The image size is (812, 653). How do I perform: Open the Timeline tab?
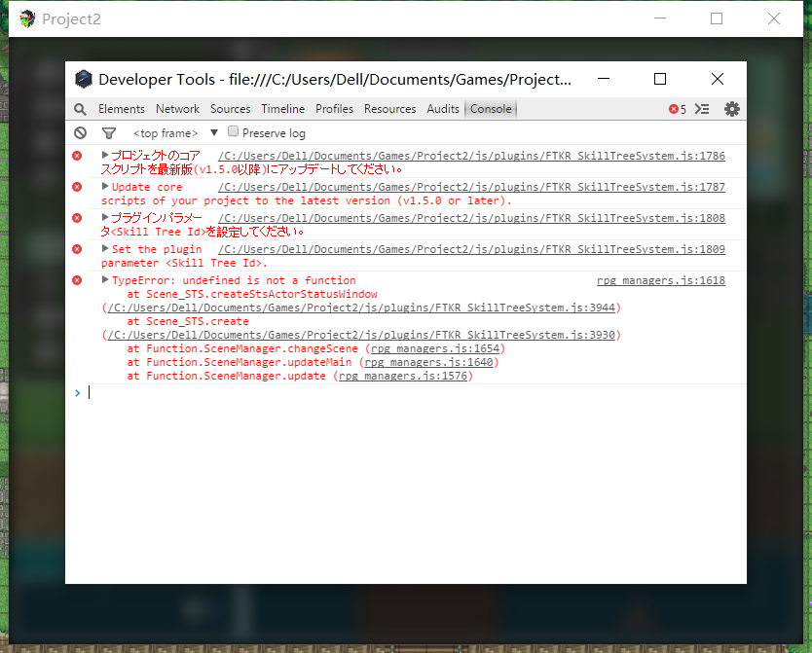pos(282,109)
